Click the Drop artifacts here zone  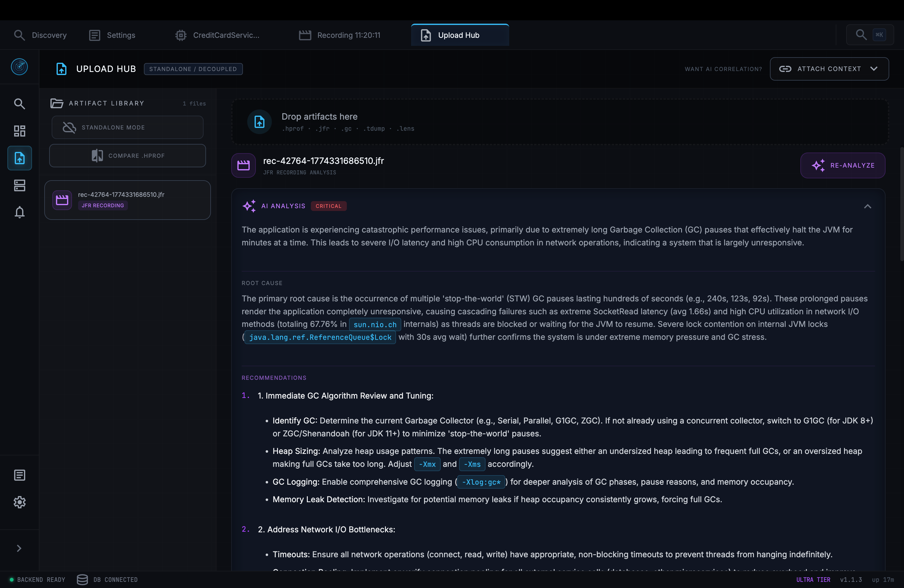[x=560, y=121]
